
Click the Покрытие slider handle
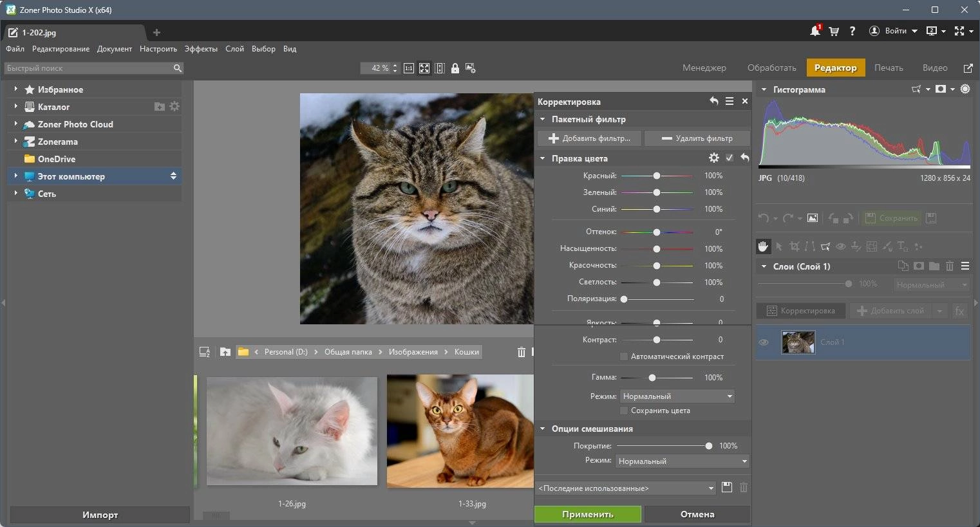point(709,446)
